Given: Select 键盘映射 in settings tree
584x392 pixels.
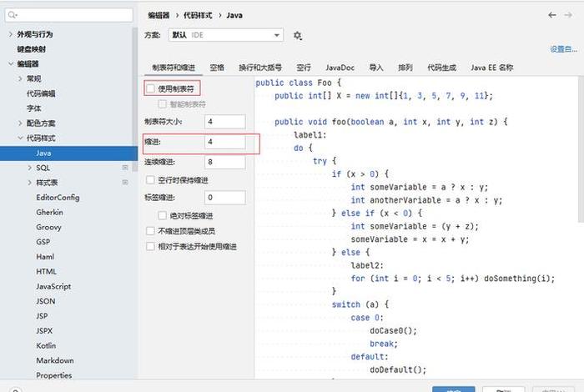Looking at the screenshot, I should [x=32, y=48].
